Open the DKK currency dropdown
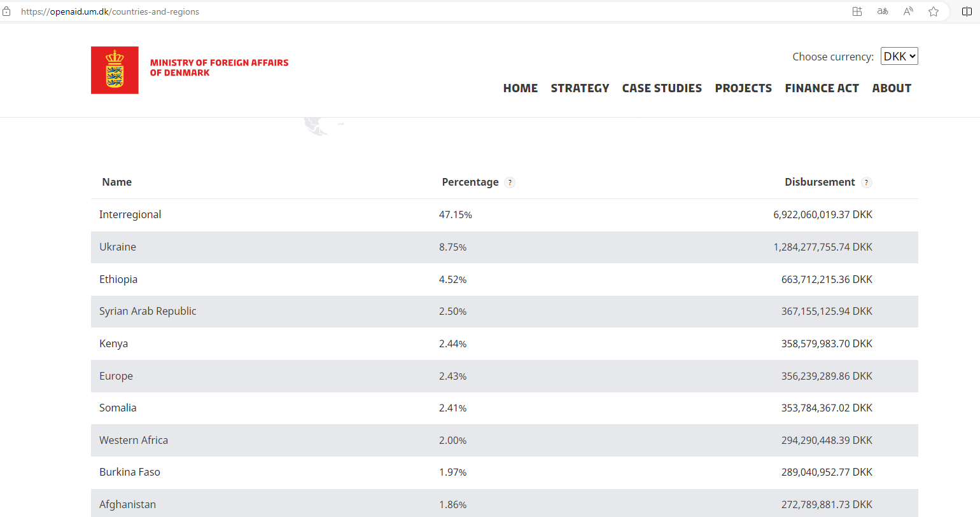980x517 pixels. (x=899, y=57)
